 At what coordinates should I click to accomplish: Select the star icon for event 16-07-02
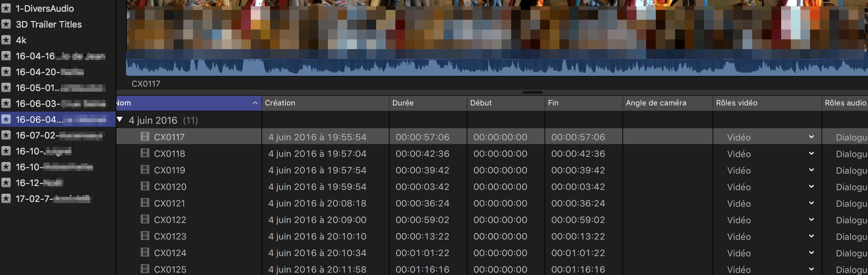pos(6,135)
